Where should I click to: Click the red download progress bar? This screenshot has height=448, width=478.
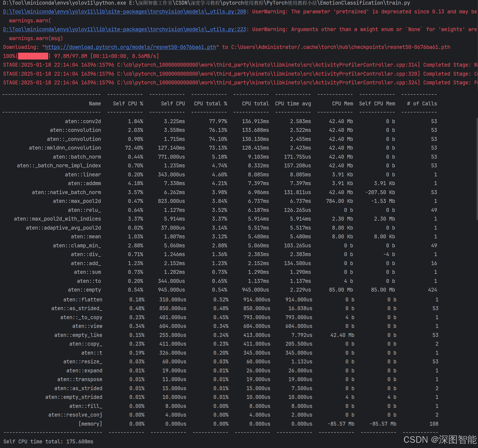pos(33,56)
